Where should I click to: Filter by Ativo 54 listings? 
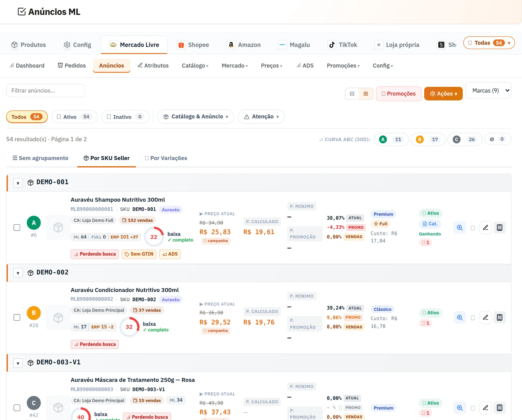(74, 117)
